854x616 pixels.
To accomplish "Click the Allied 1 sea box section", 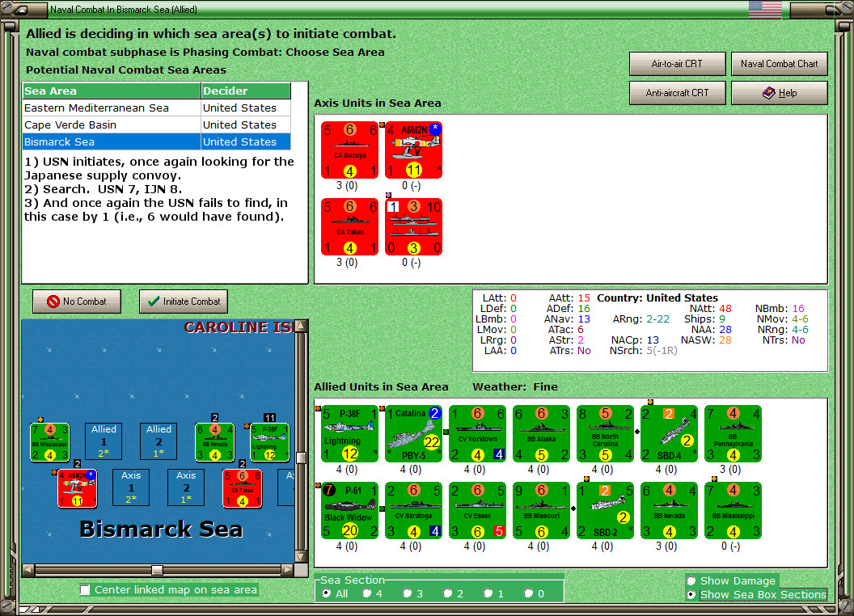I will click(104, 441).
